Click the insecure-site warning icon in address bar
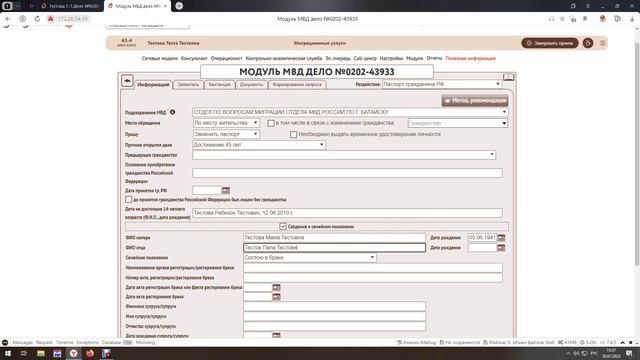 tap(50, 19)
